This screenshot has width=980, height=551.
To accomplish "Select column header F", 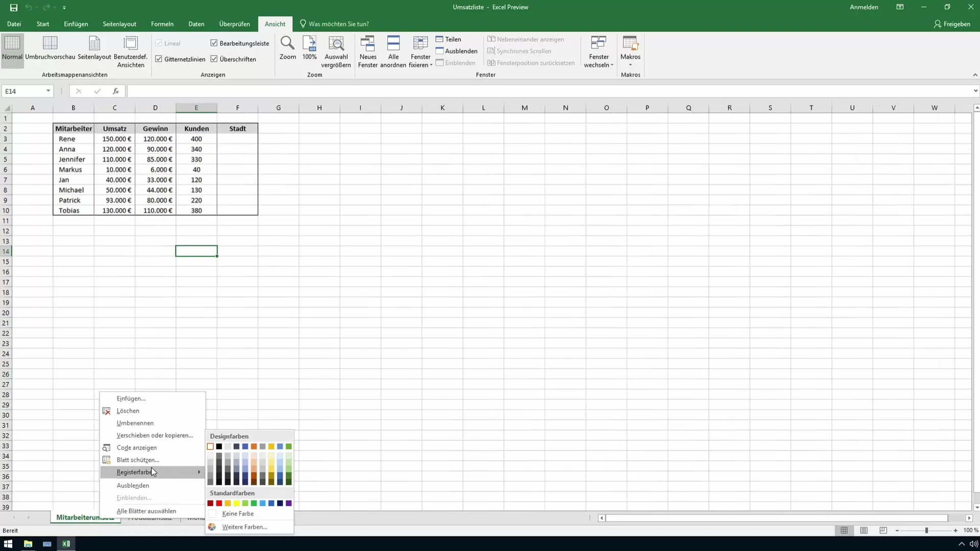I will click(237, 108).
